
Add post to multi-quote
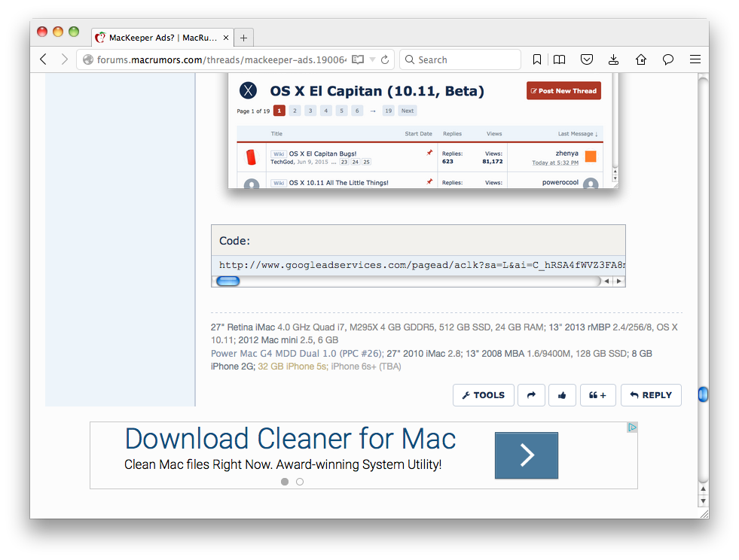[597, 395]
